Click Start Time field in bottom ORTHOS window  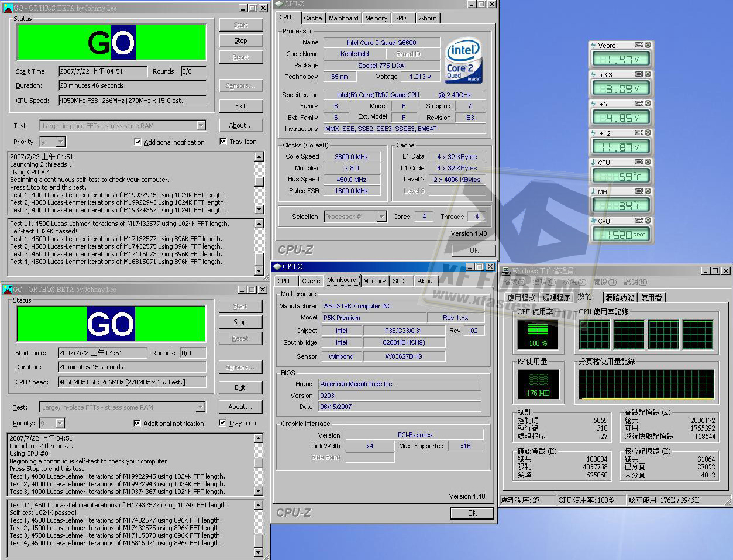click(102, 353)
